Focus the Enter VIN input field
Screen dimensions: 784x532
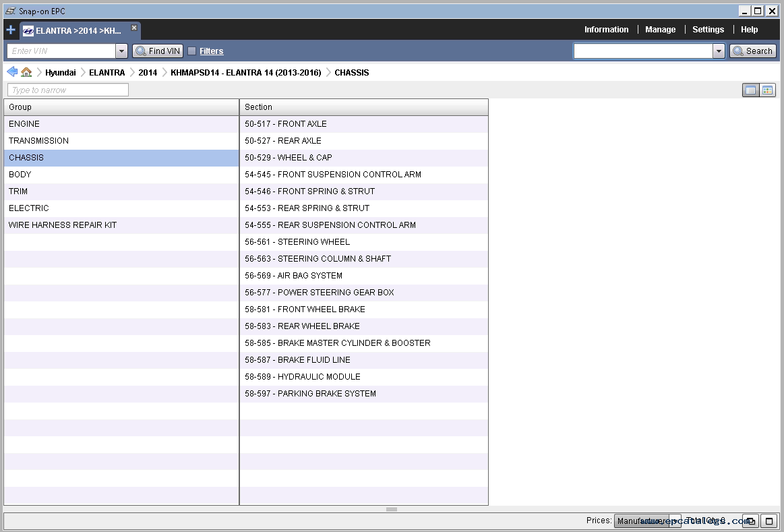point(61,51)
